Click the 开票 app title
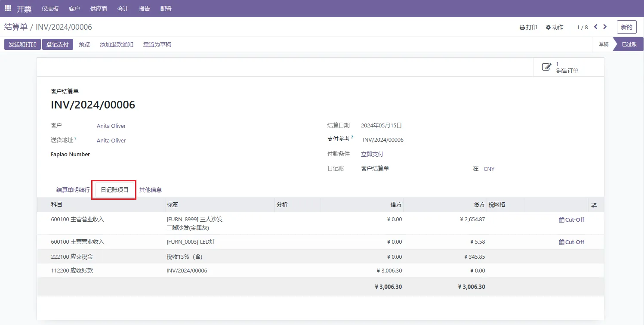Viewport: 644px width, 325px height. 24,9
